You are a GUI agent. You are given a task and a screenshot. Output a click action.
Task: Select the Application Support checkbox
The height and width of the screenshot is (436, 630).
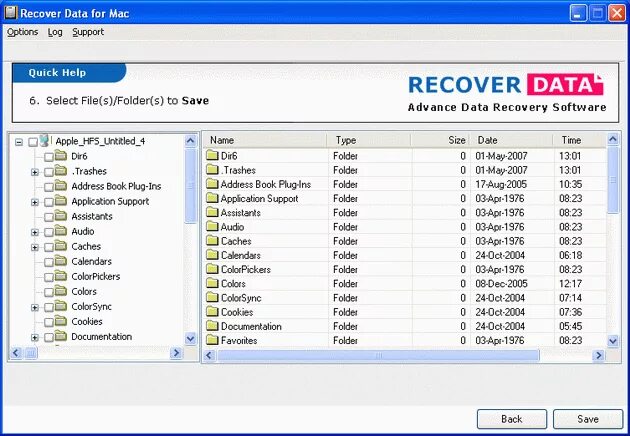click(x=49, y=202)
